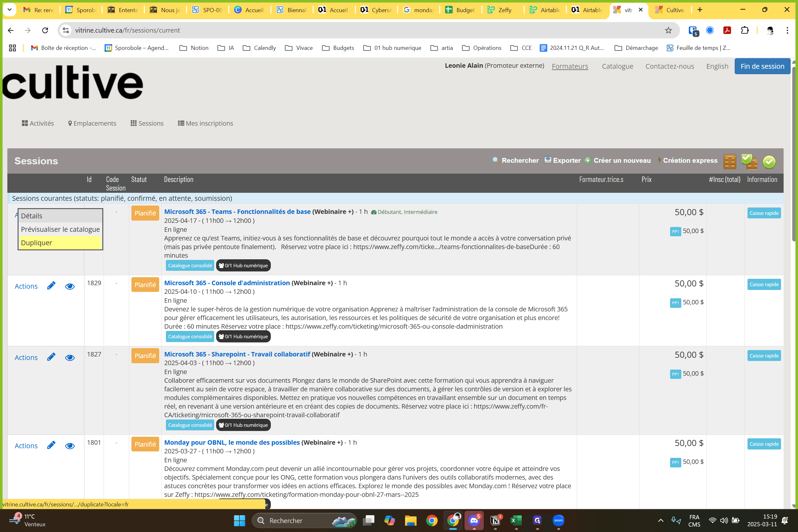
Task: Click 0/1 Hub numérique badge on Console session
Action: tap(243, 336)
